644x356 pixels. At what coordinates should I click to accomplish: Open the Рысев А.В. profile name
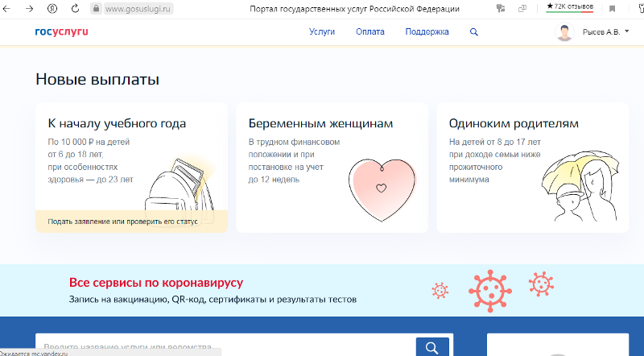tap(601, 32)
